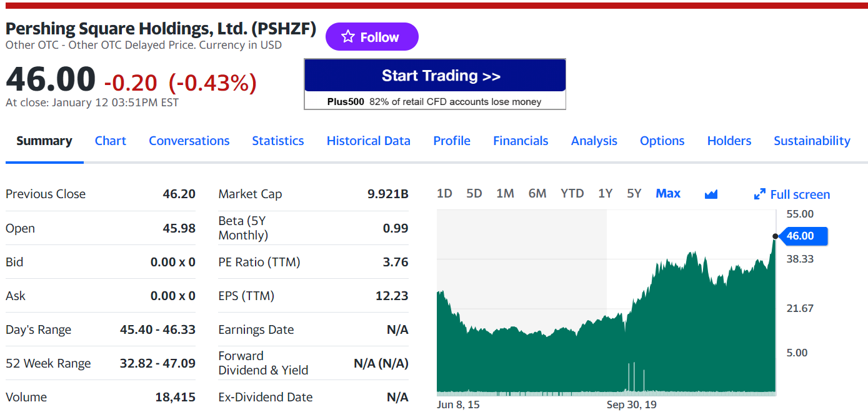View the Profile tab
The width and height of the screenshot is (868, 412).
452,141
